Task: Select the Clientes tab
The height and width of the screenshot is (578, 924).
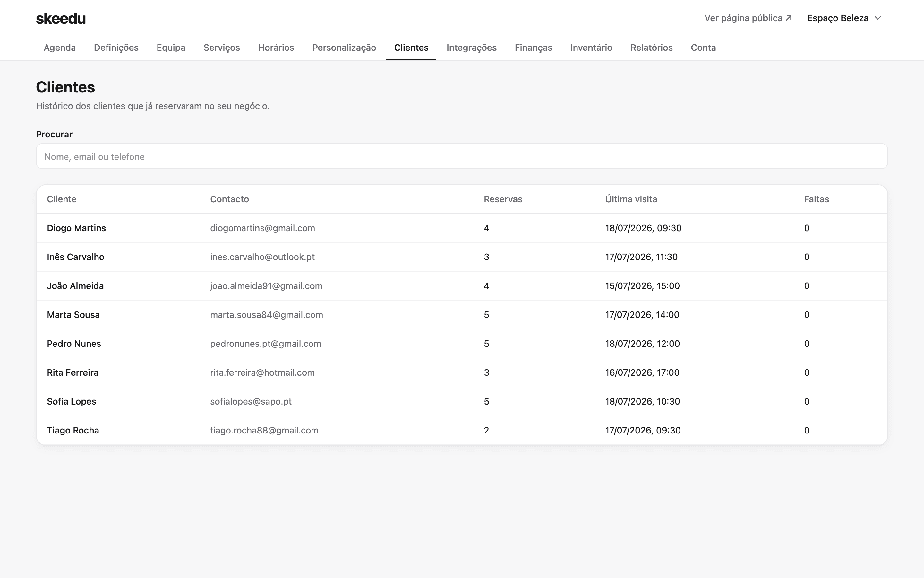Action: pyautogui.click(x=411, y=48)
